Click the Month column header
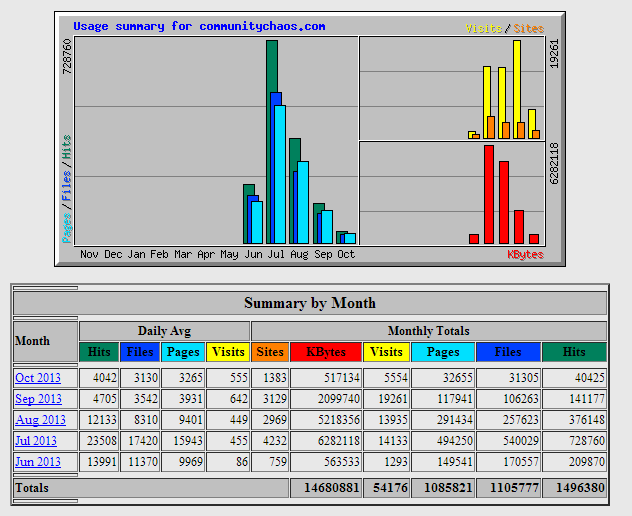632x516 pixels. 45,341
